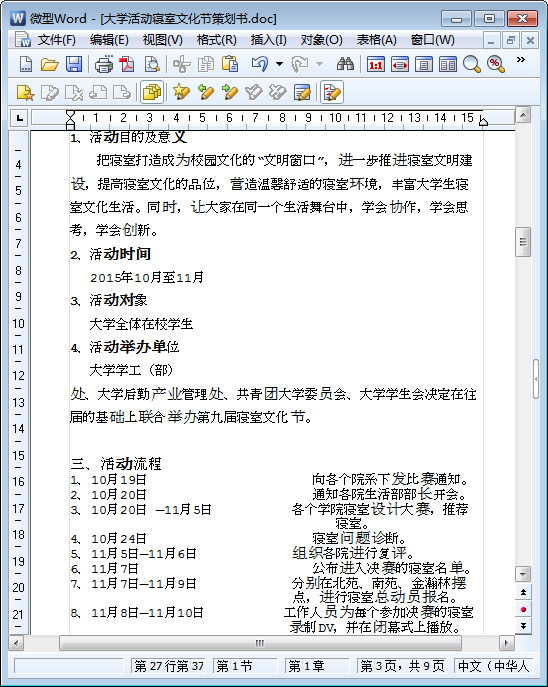Click status bar field 第 1 章
This screenshot has width=548, height=687.
(317, 666)
